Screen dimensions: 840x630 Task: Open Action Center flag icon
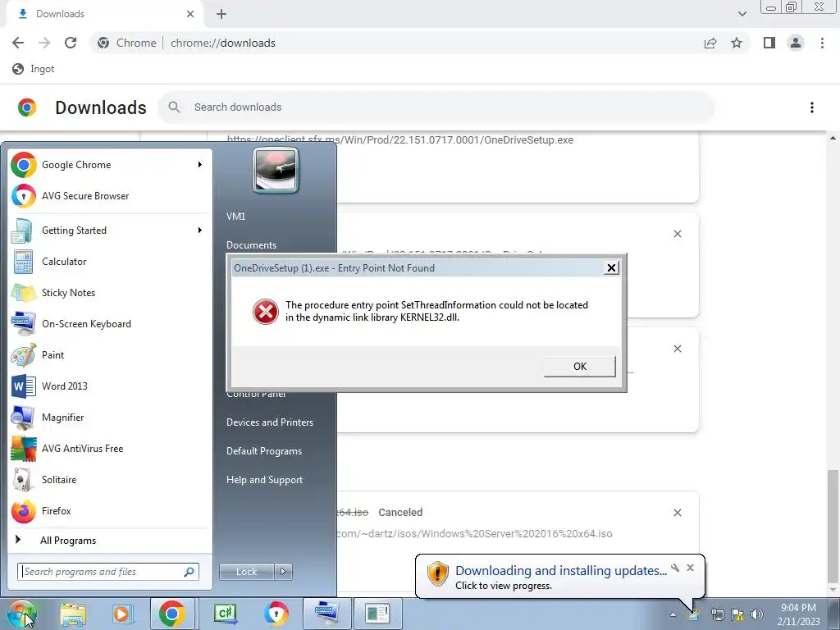tap(737, 614)
